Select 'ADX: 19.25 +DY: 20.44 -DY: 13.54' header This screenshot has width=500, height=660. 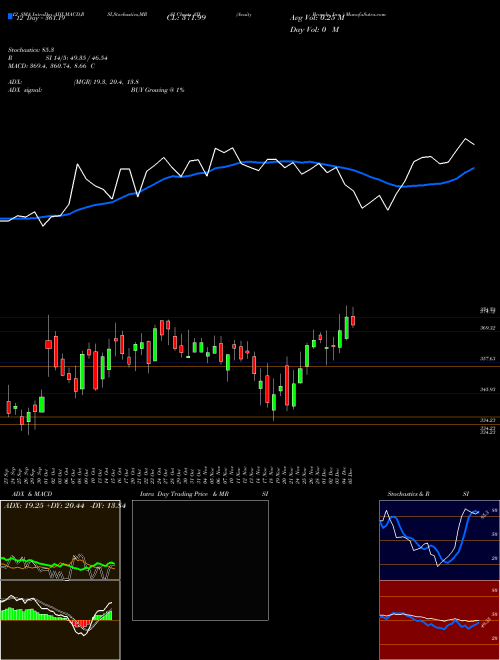pos(65,506)
